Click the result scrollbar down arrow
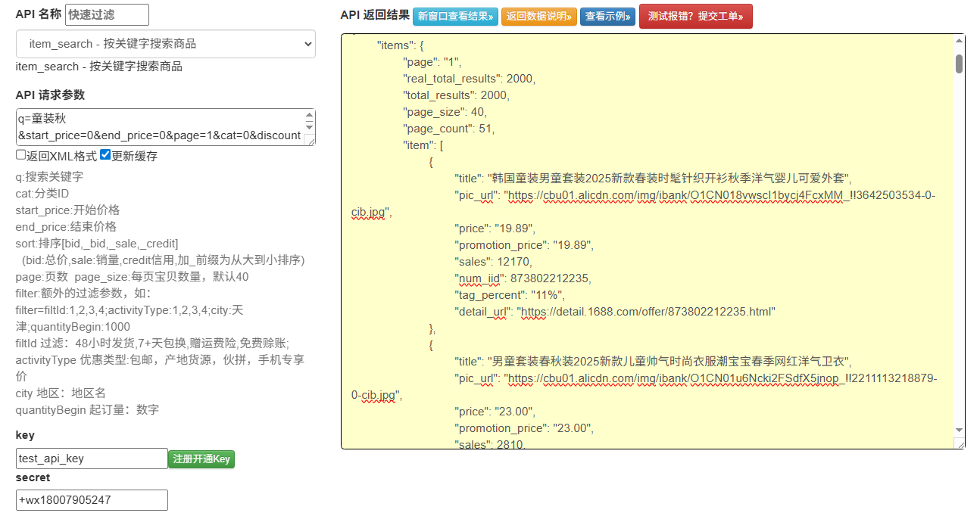The image size is (980, 513). pos(959,430)
